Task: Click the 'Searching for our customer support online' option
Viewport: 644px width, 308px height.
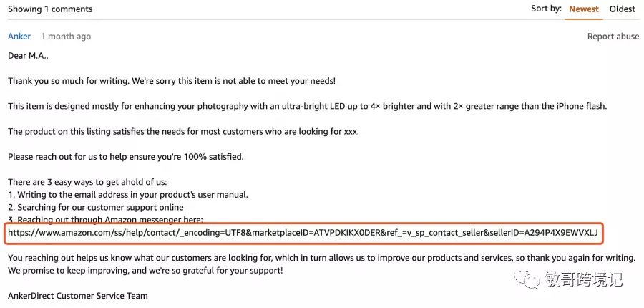Action: tap(96, 207)
